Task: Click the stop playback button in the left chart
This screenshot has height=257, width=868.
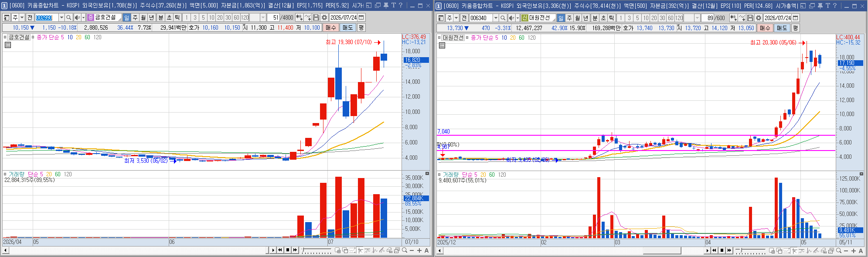Action: pos(287,250)
